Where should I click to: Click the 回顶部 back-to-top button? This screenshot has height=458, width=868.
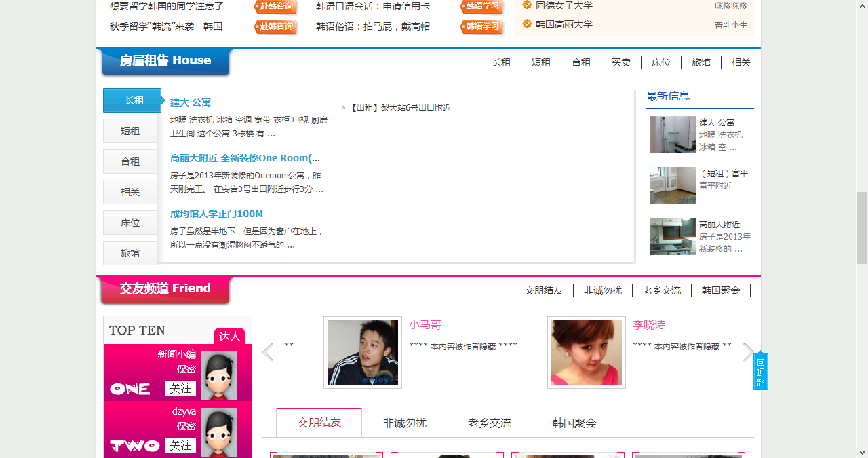(761, 372)
